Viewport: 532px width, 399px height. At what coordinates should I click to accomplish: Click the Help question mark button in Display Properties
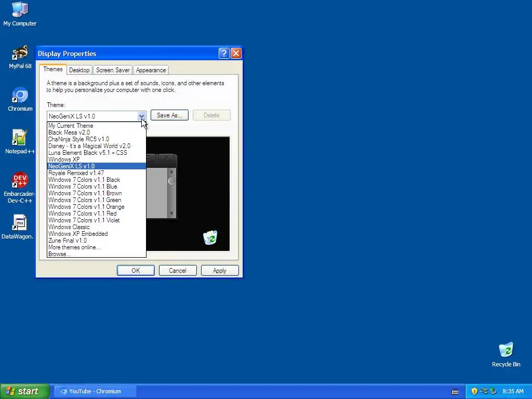click(x=224, y=54)
